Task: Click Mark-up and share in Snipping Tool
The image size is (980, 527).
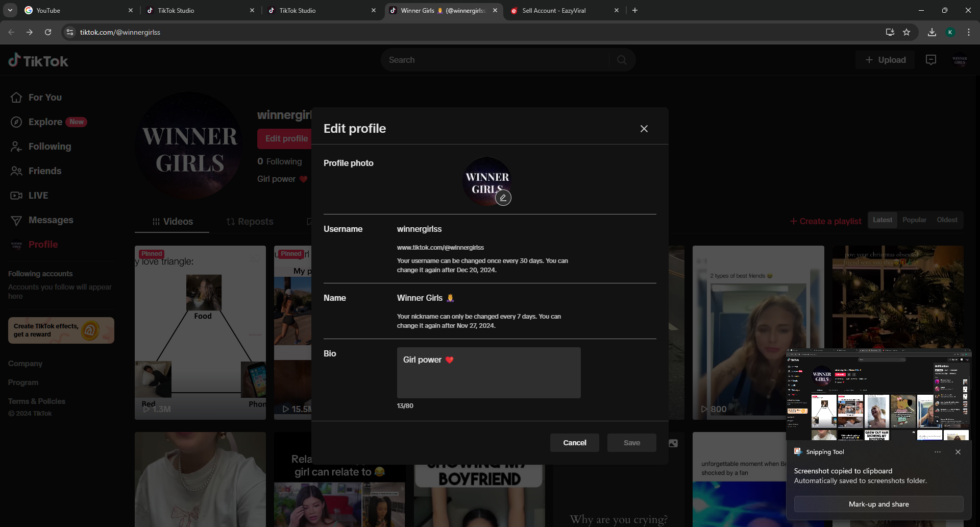Action: 878,504
